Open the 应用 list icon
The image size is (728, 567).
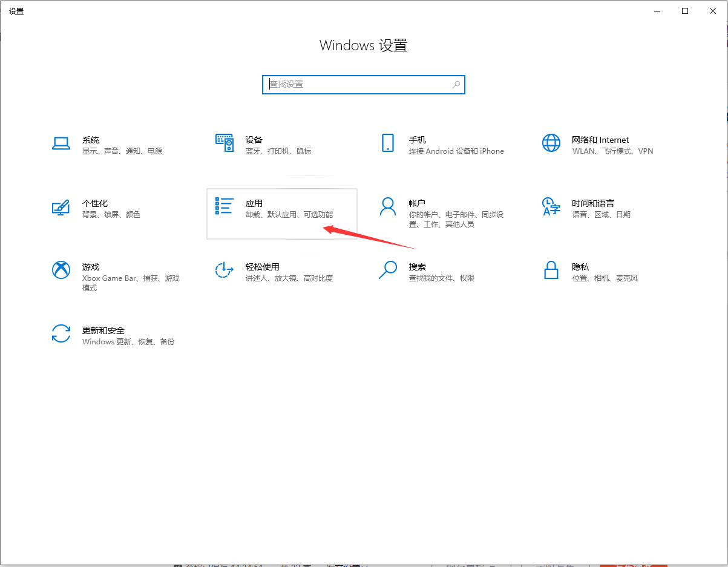(225, 206)
